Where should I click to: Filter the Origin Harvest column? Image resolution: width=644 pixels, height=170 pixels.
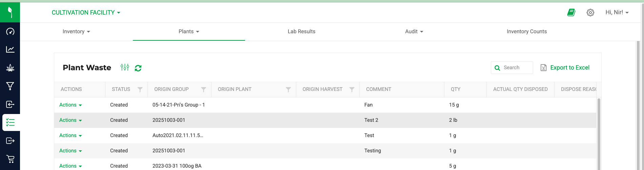tap(352, 90)
